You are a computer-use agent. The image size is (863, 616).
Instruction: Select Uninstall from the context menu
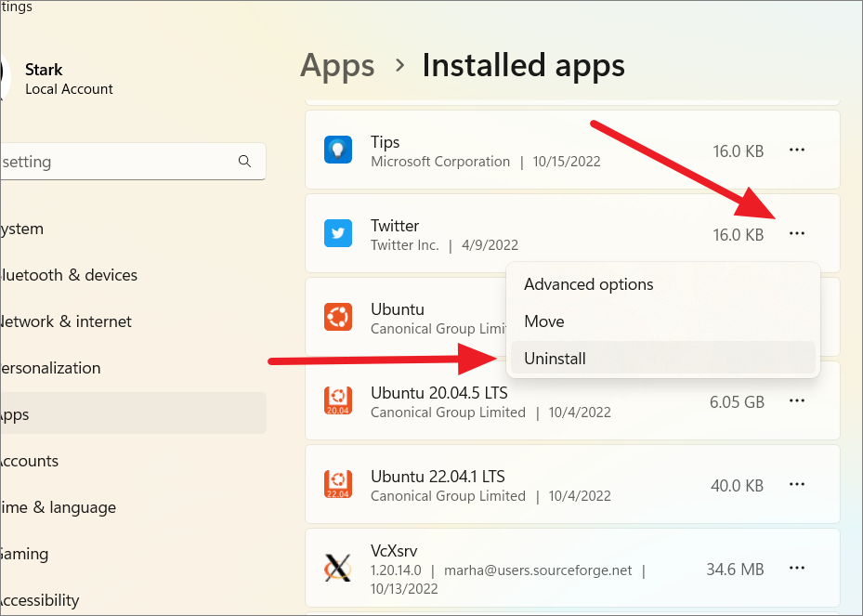(x=662, y=359)
